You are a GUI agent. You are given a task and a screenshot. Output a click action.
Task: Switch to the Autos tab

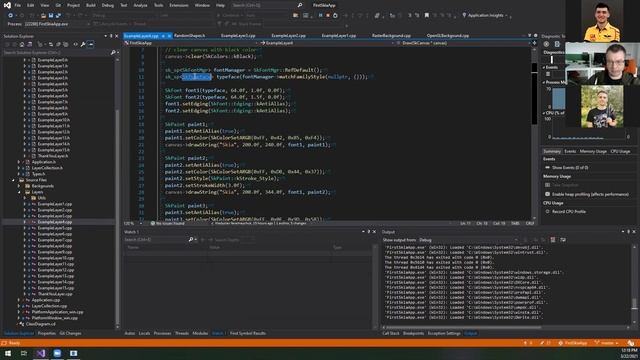129,333
